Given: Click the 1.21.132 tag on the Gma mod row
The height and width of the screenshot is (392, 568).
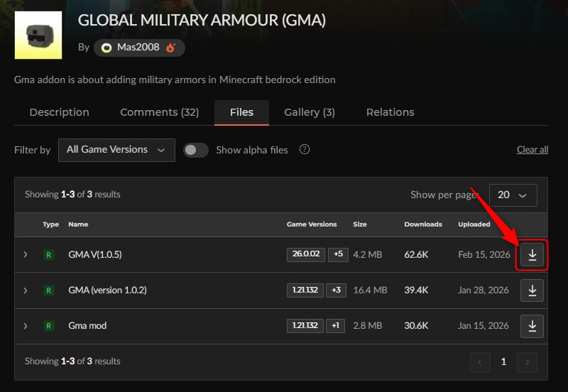Looking at the screenshot, I should [305, 326].
